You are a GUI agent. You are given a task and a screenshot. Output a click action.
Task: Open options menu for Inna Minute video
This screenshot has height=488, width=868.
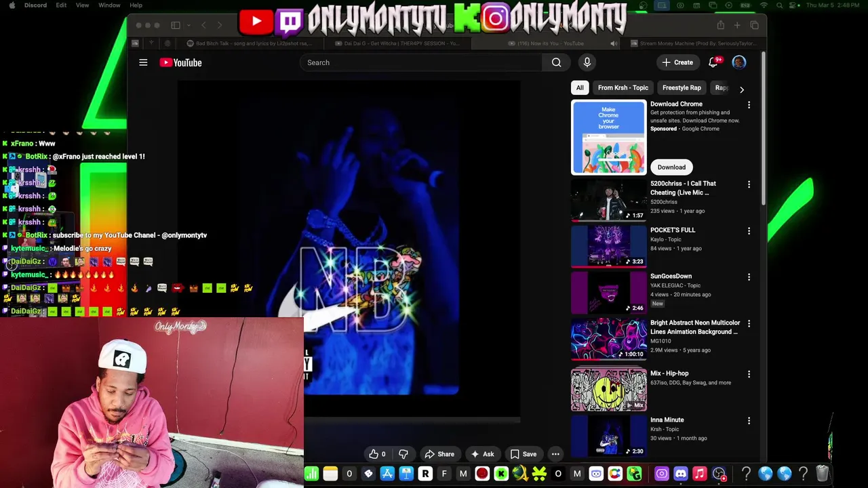pyautogui.click(x=749, y=421)
